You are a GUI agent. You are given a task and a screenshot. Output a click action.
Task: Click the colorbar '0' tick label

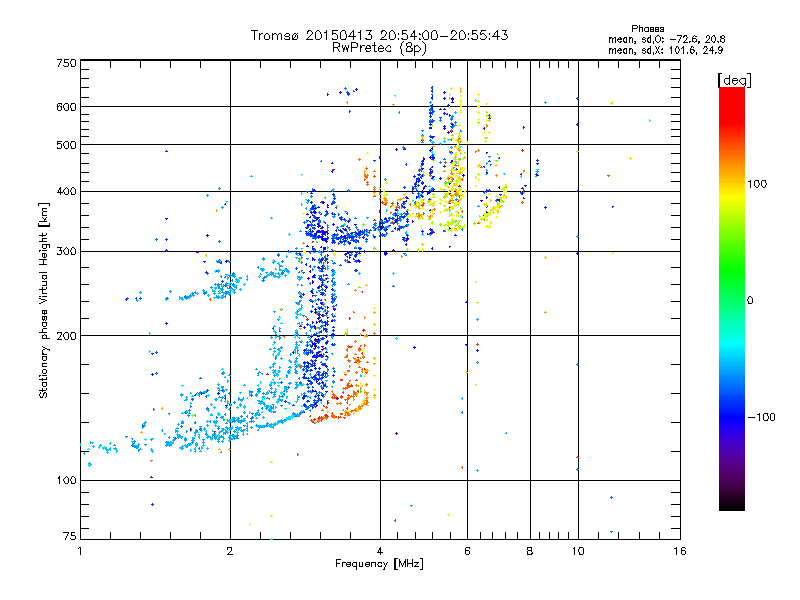(x=750, y=301)
